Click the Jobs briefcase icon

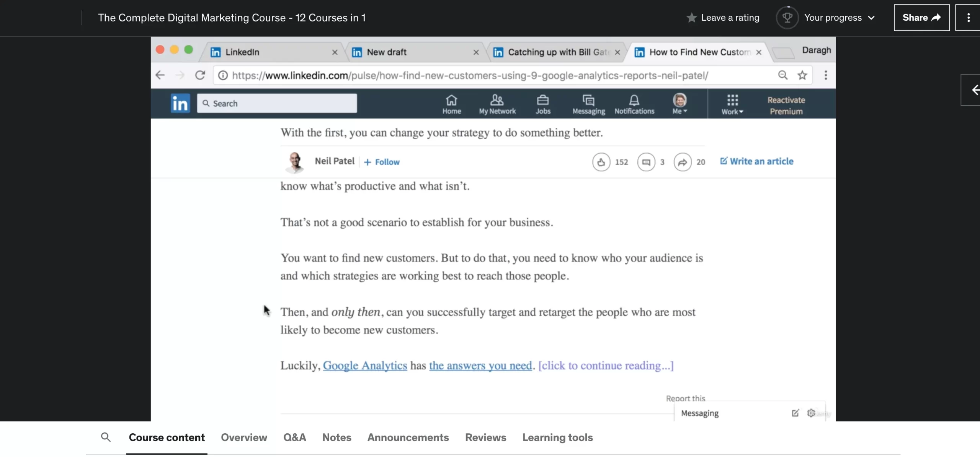click(542, 104)
